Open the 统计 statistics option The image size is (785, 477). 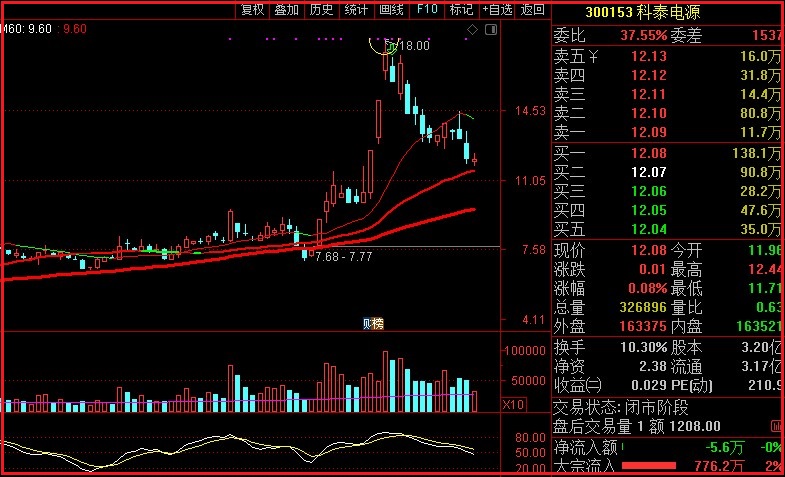pyautogui.click(x=356, y=10)
